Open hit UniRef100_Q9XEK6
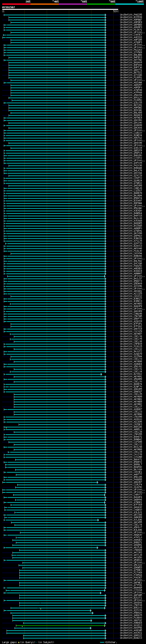 [131, 603]
